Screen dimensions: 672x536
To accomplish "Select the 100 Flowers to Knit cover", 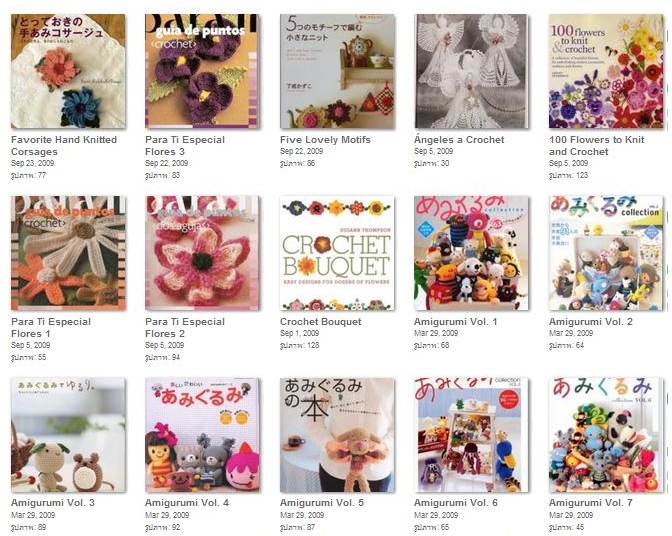I will [x=606, y=71].
